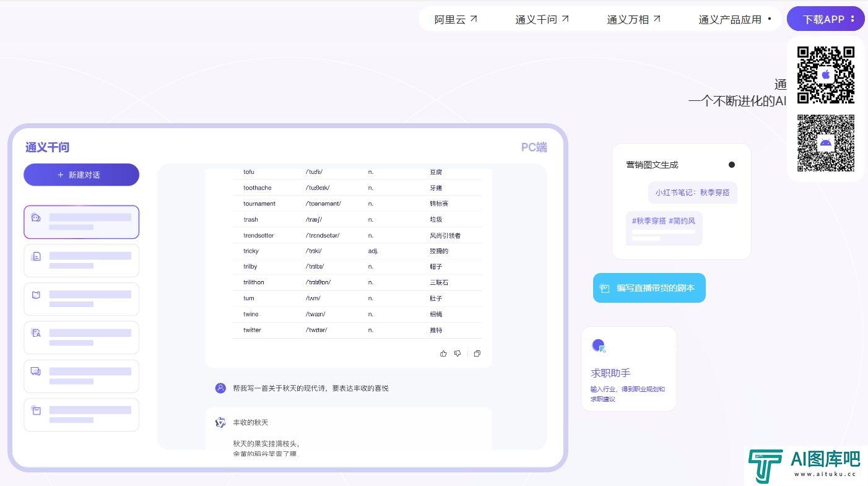Click the PC端 label
This screenshot has height=486, width=868.
534,147
